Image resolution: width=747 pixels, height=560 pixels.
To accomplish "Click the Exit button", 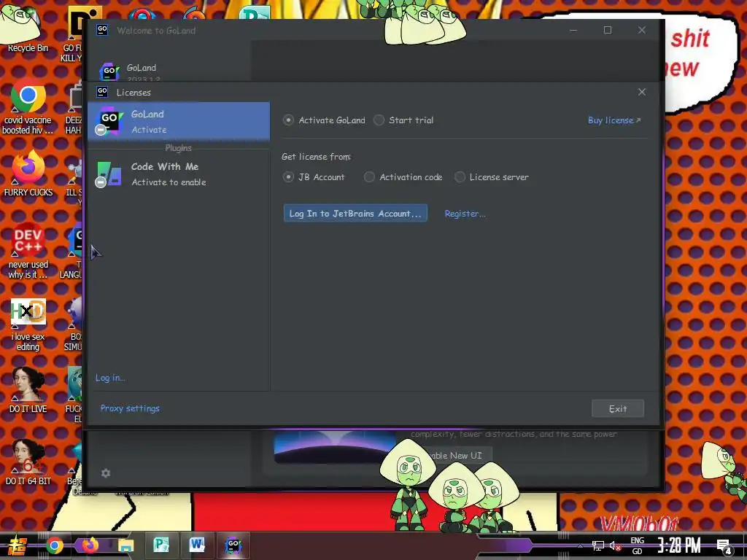I will pos(618,408).
